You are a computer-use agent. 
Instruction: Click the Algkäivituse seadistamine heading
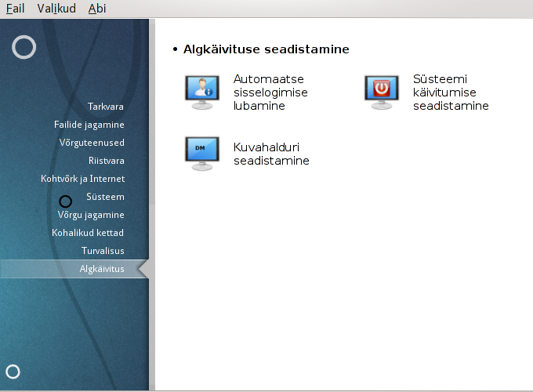(266, 49)
